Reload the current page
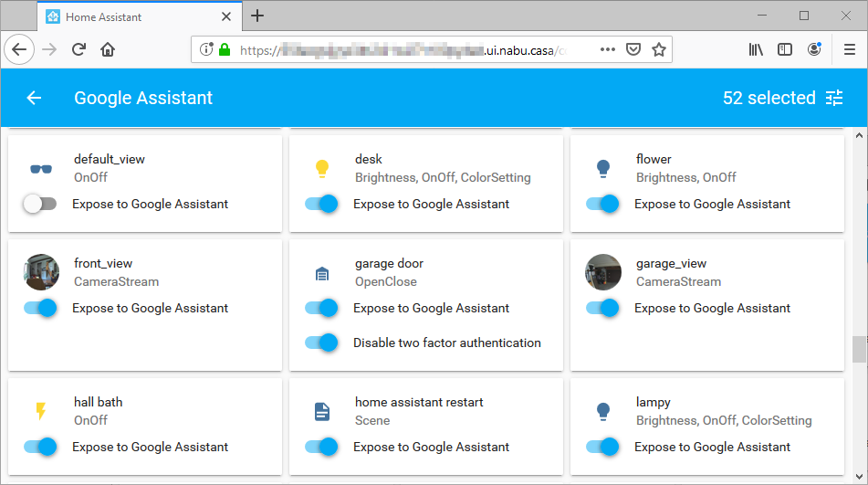 point(79,49)
